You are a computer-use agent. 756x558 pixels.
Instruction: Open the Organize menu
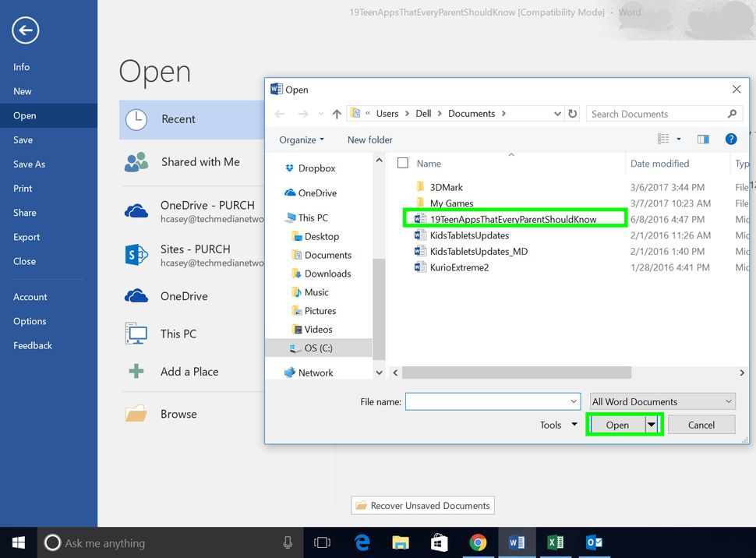pyautogui.click(x=301, y=139)
